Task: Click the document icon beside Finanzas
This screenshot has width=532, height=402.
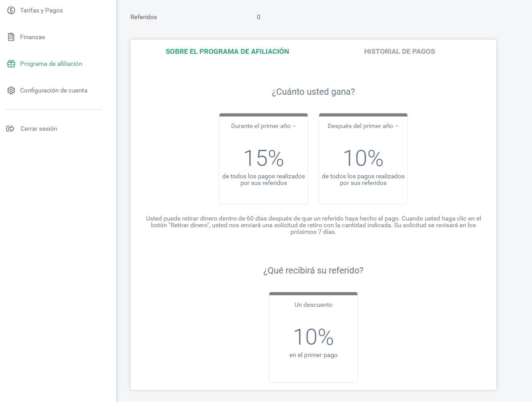Action: point(11,37)
